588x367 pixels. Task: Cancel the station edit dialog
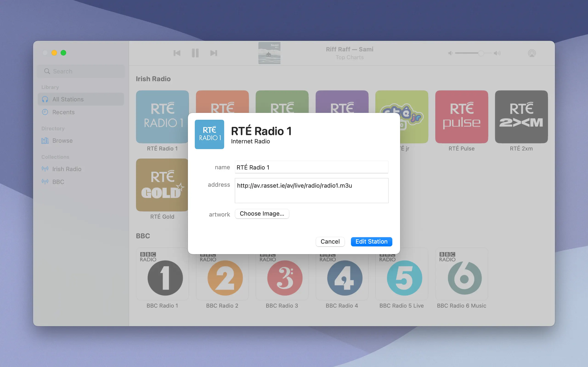click(x=330, y=242)
